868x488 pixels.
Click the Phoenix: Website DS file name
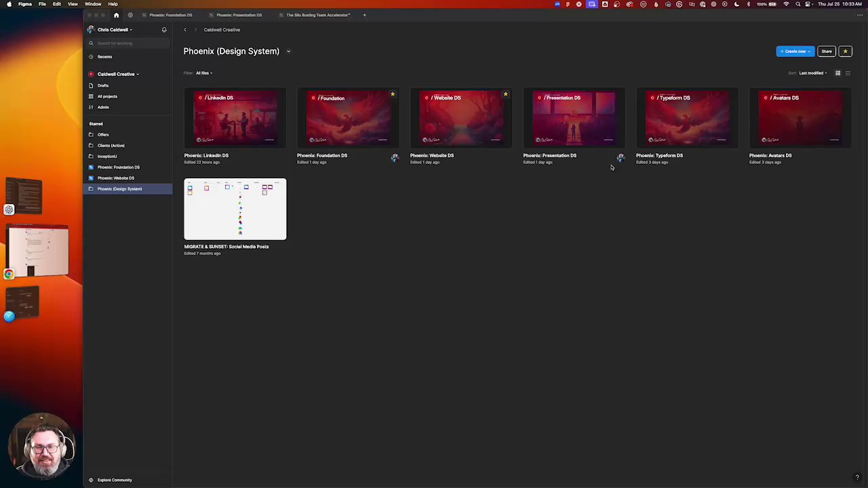point(432,156)
